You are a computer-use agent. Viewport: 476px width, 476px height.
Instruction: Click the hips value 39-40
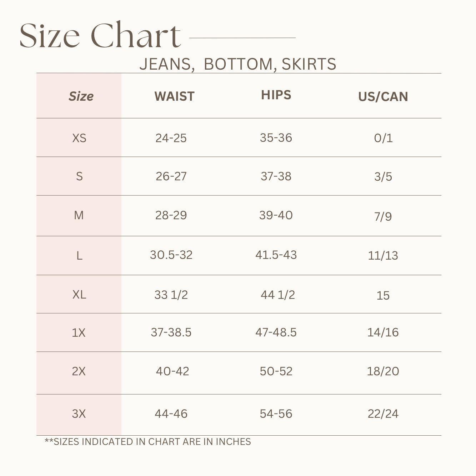276,215
